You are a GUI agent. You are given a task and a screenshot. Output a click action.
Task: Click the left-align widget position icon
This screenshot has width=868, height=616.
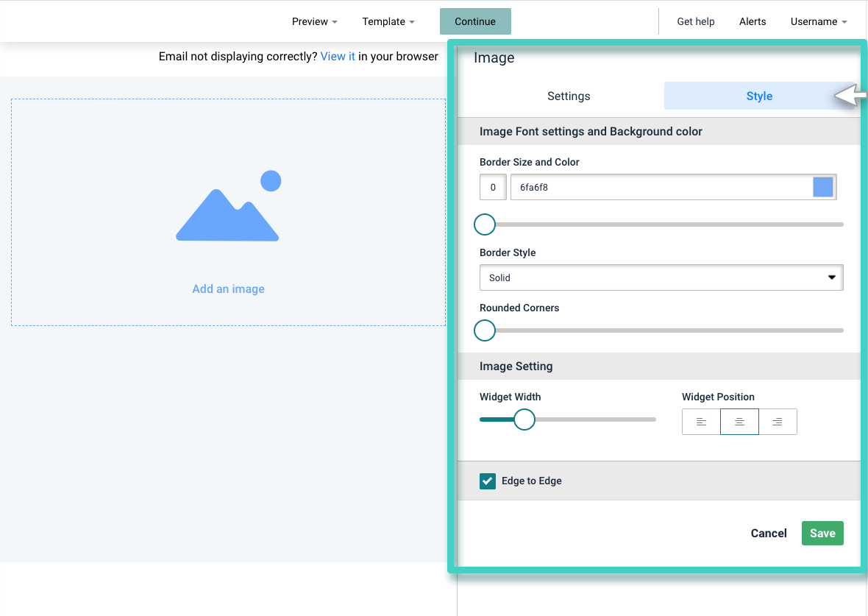pos(701,422)
